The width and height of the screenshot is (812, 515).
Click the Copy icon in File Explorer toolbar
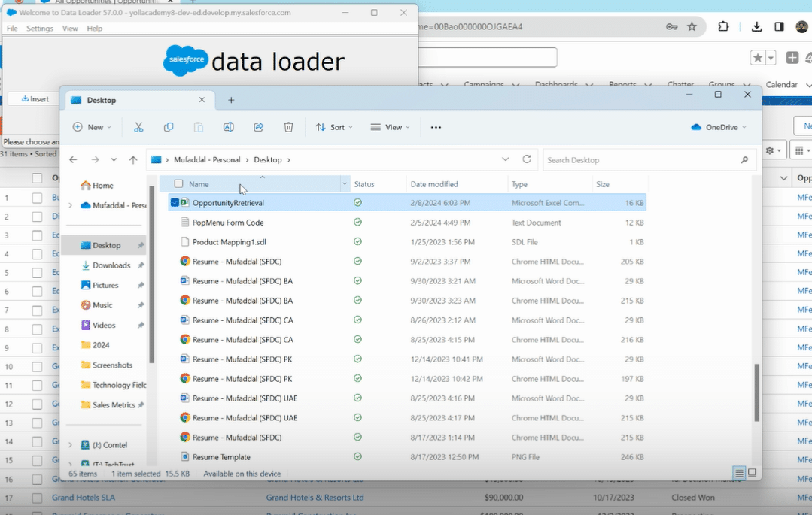(x=169, y=127)
